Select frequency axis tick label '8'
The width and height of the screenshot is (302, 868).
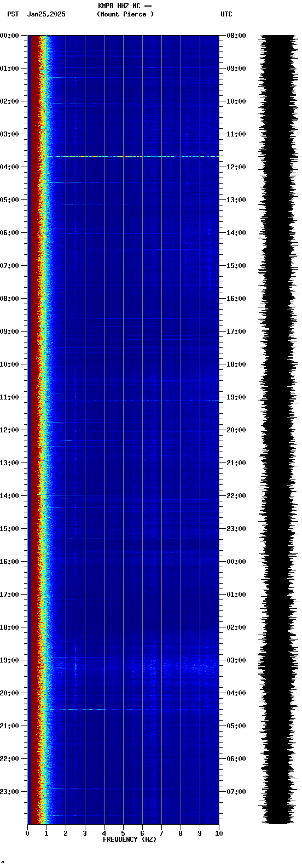click(181, 833)
